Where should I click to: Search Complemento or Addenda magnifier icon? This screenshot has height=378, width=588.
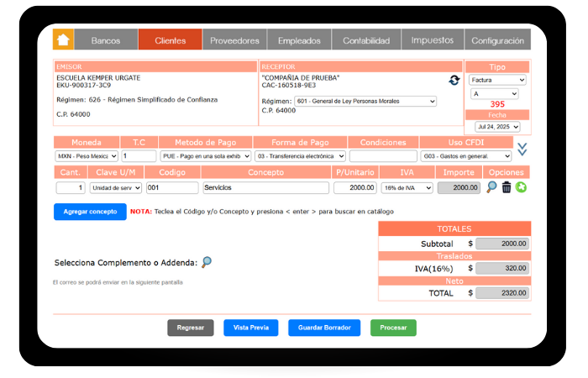pos(207,262)
